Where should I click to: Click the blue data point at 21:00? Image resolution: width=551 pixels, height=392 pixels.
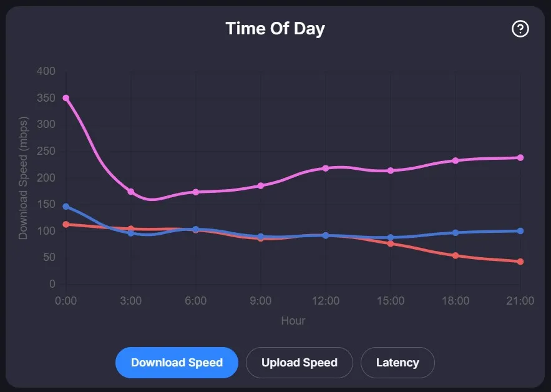coord(521,230)
